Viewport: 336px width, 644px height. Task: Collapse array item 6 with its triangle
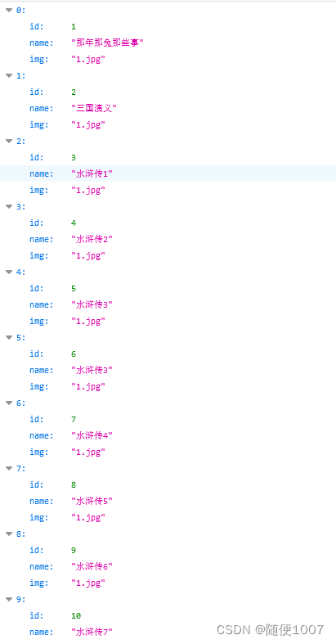click(x=9, y=403)
